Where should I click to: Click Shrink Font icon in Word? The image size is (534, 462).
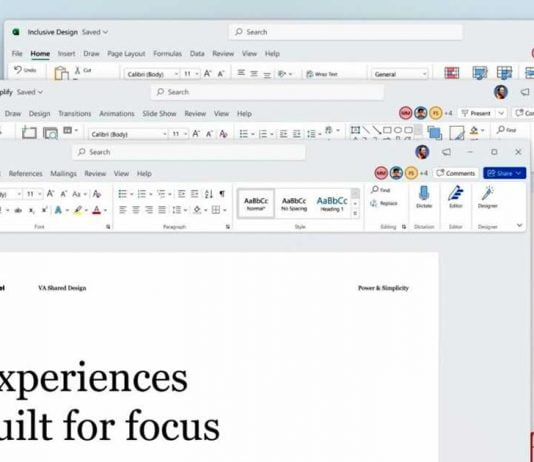pyautogui.click(x=63, y=194)
